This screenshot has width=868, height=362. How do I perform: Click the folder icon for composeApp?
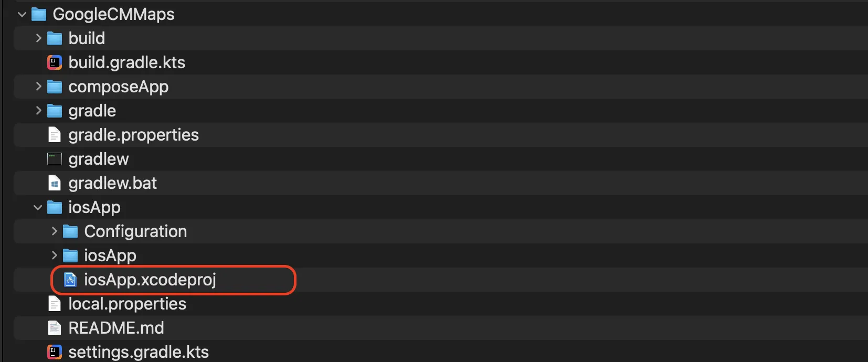[x=55, y=86]
